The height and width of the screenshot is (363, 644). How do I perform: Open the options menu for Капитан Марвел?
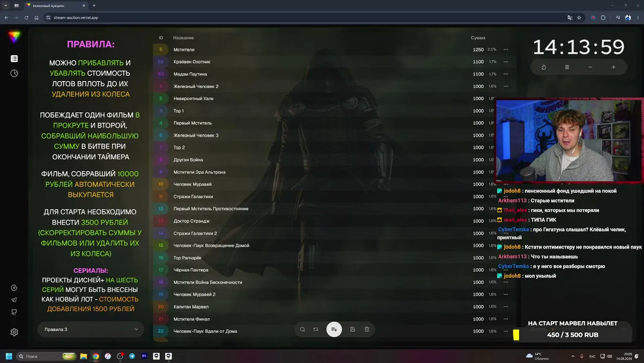tap(506, 307)
